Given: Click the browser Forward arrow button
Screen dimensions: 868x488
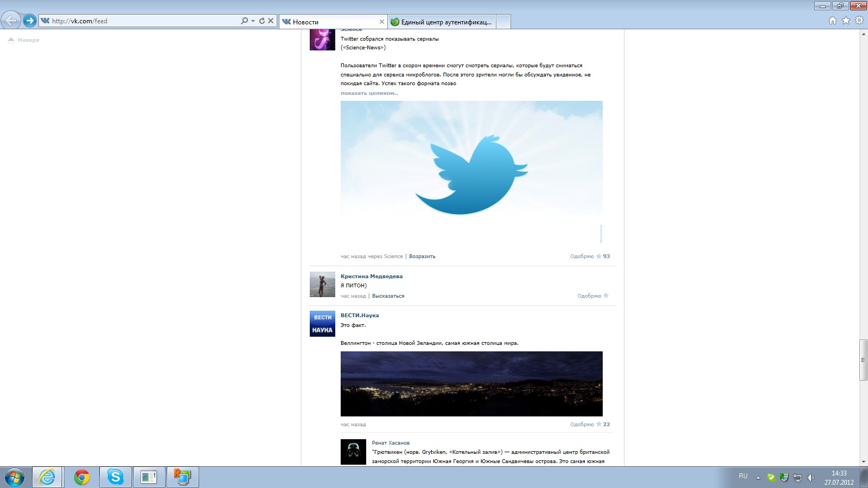Looking at the screenshot, I should pos(30,21).
